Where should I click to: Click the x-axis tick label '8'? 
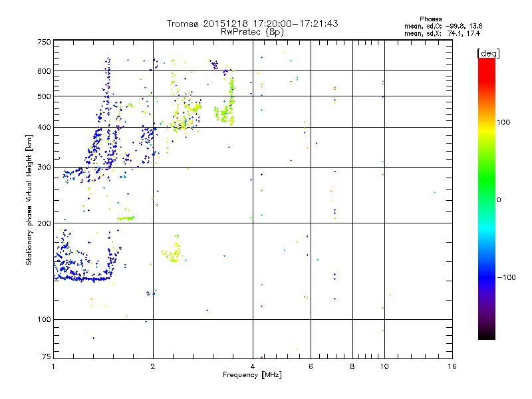[x=352, y=366]
